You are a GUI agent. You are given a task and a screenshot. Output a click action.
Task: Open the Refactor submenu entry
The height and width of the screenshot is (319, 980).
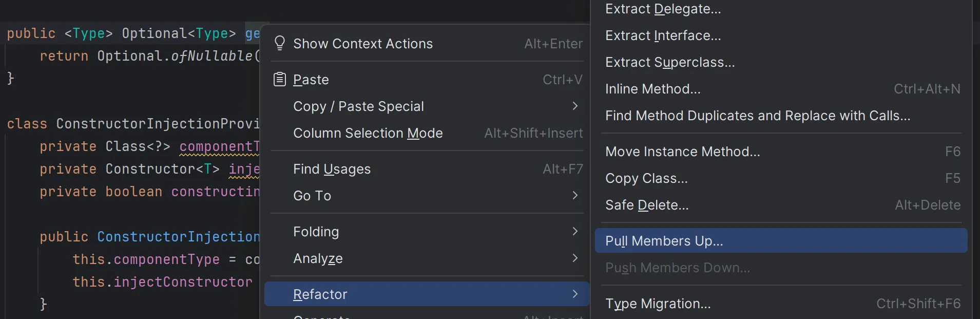(320, 294)
